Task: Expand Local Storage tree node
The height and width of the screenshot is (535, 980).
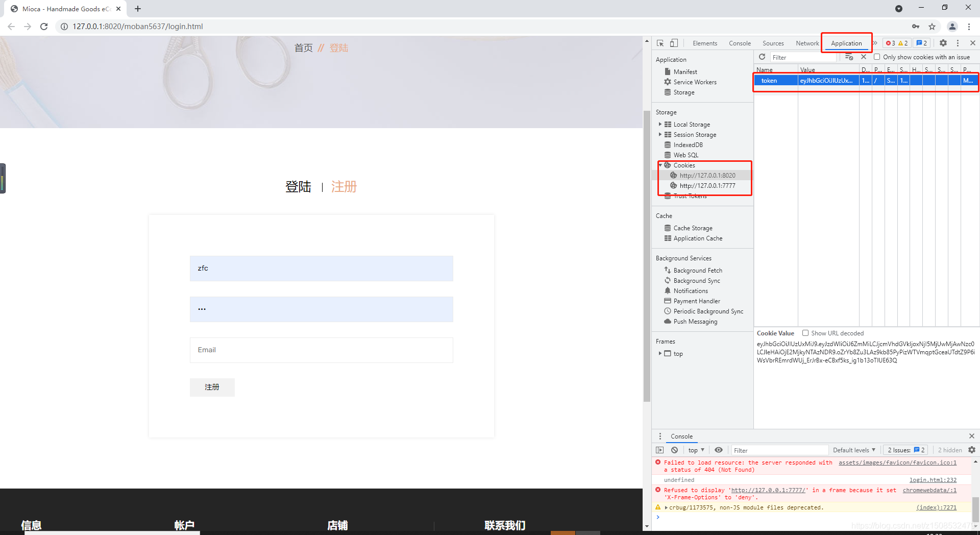Action: (x=660, y=125)
